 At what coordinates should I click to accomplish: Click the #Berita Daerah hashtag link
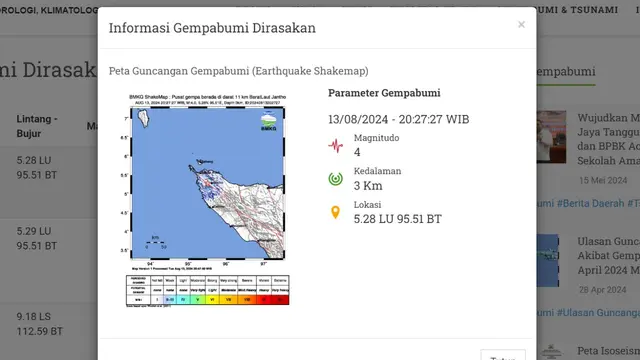point(591,203)
